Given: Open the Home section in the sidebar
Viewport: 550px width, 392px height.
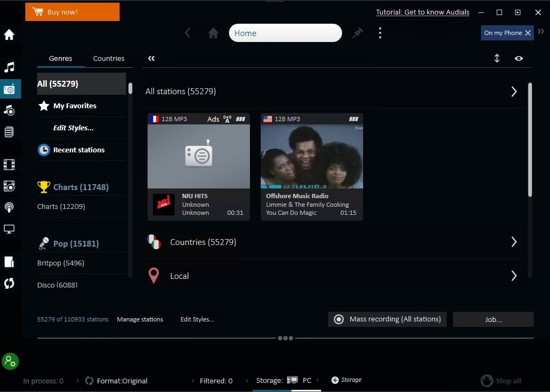Looking at the screenshot, I should coord(9,34).
